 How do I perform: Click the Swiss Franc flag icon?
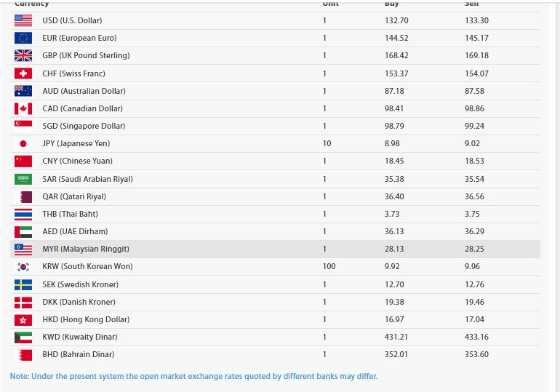point(23,73)
